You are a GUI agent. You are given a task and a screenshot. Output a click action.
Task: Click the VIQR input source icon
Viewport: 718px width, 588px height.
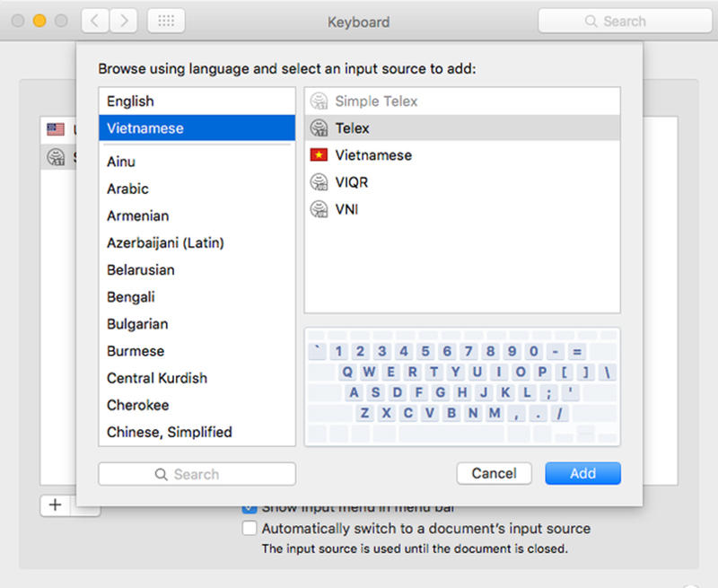click(318, 182)
